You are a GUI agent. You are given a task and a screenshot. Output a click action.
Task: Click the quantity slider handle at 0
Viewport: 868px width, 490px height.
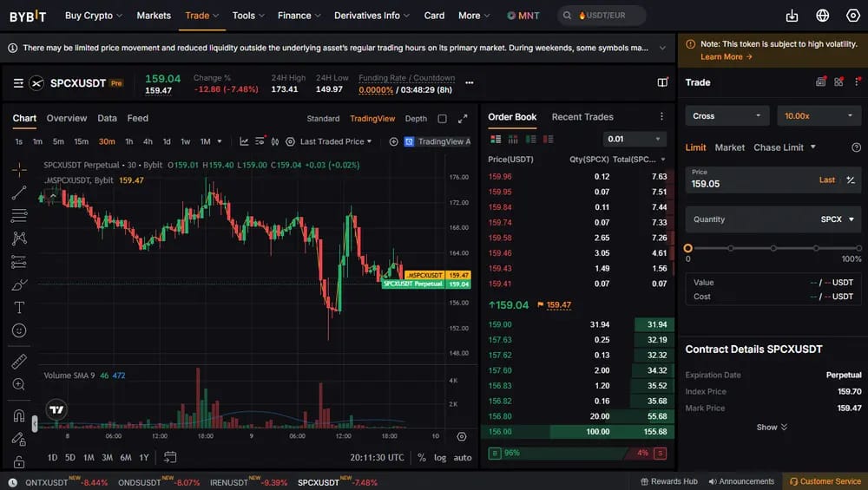(688, 248)
